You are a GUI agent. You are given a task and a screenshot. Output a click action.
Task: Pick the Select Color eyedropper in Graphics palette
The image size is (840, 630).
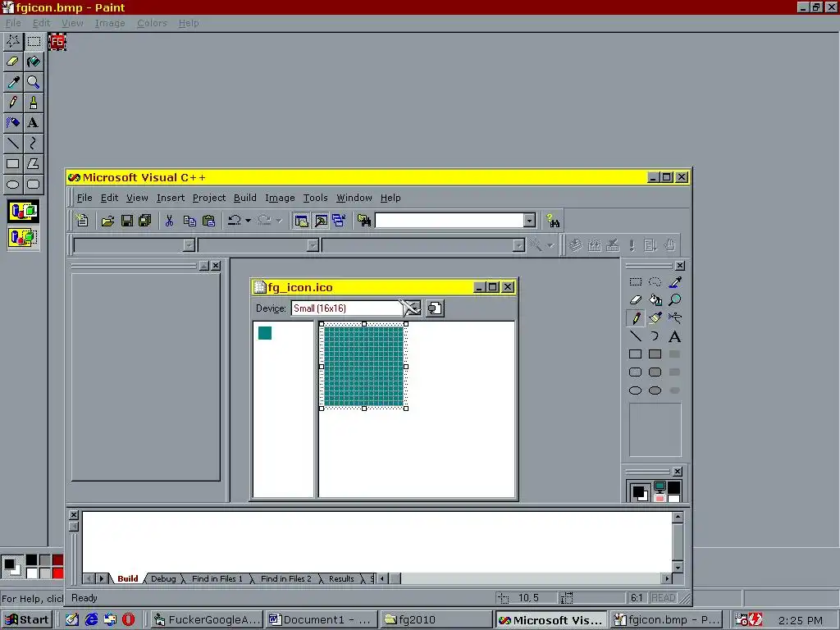pos(675,282)
